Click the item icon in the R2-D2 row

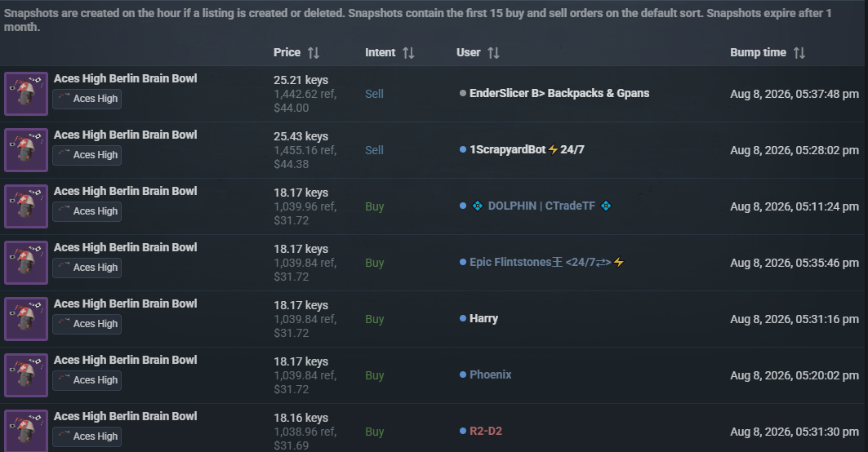point(26,431)
